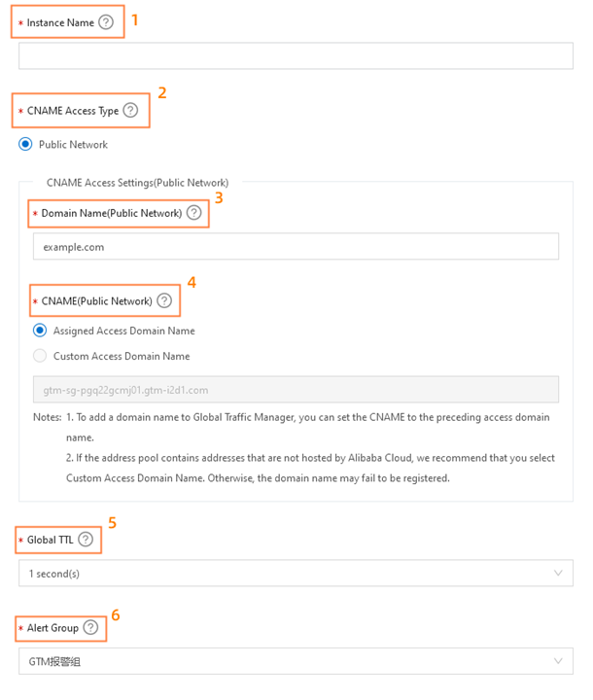Click the Domain Name(Public Network) help icon
Screen dimensions: 593x700
click(194, 213)
